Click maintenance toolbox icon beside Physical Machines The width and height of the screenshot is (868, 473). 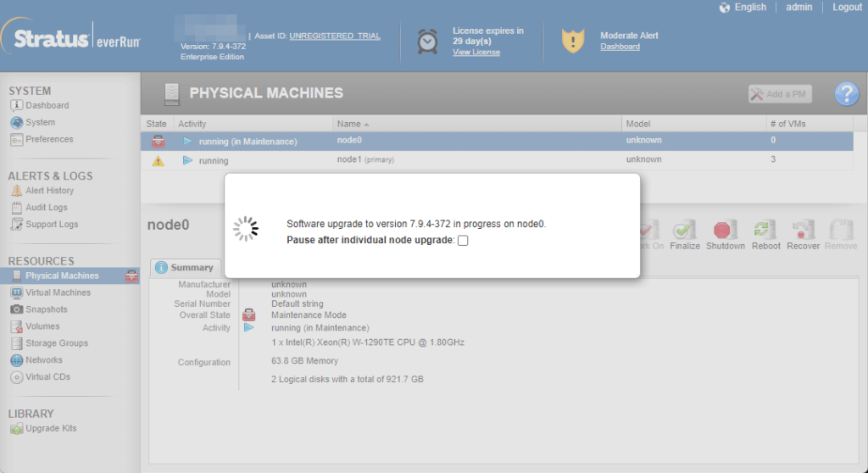pyautogui.click(x=131, y=275)
